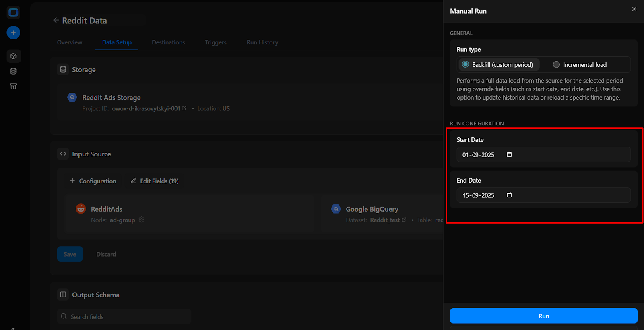The image size is (644, 330).
Task: Open the project ID external link icon
Action: pyautogui.click(x=184, y=108)
